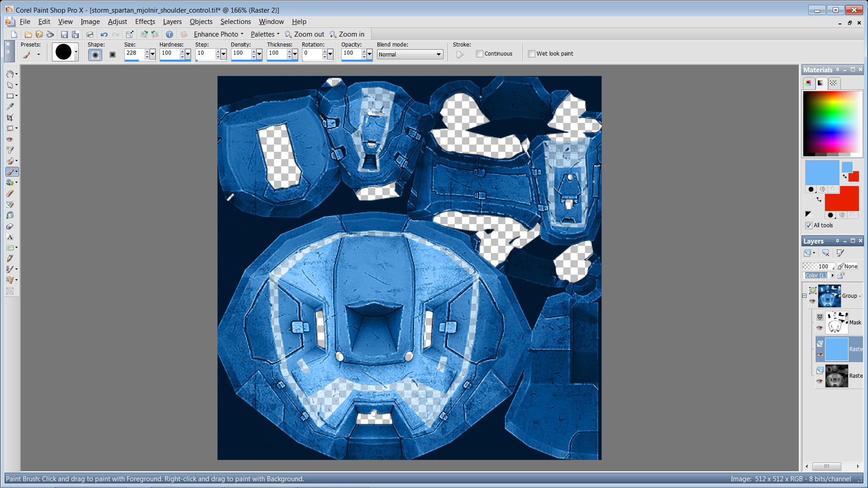
Task: Toggle visibility of the Mask layer
Action: click(x=820, y=328)
